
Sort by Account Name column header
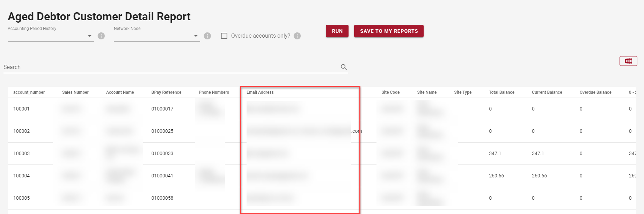pos(120,92)
